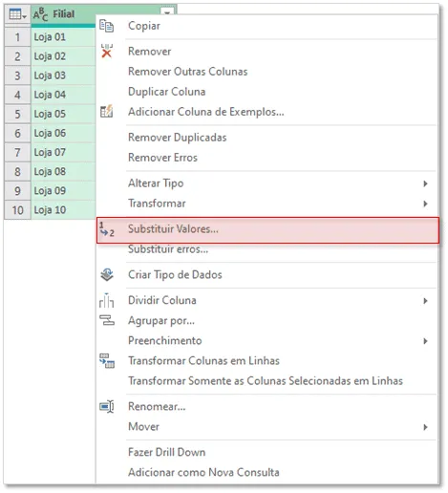Click the ABC data type icon on Filial
Image resolution: width=448 pixels, height=493 pixels.
(40, 14)
